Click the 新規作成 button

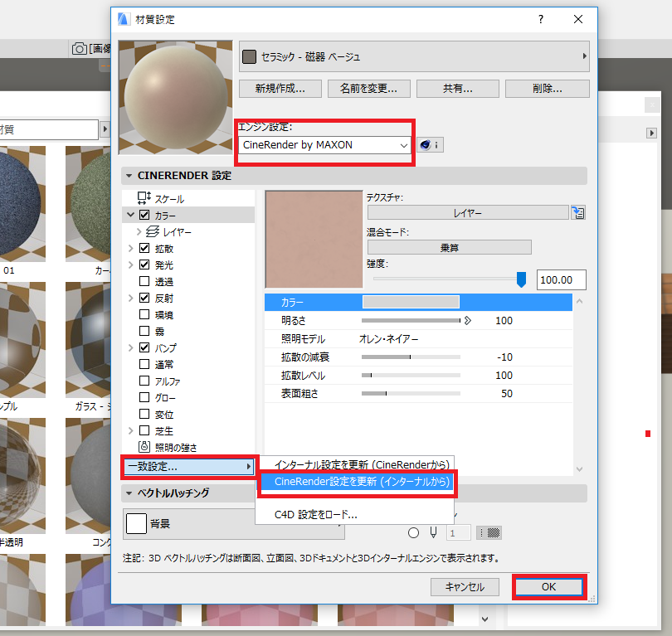(280, 89)
